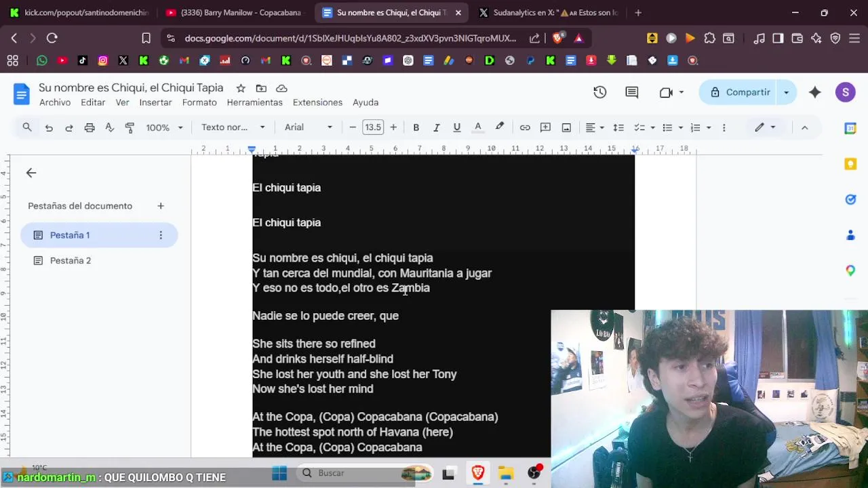The image size is (868, 488).
Task: Move the document to a folder
Action: click(261, 88)
